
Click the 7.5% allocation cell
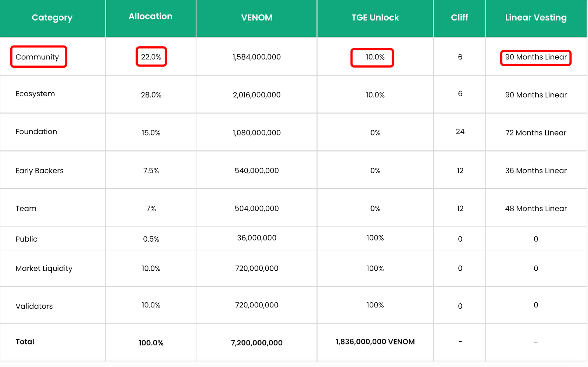(x=151, y=171)
